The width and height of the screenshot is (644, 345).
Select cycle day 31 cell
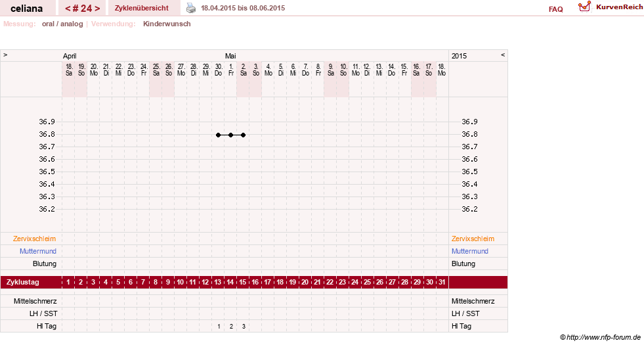[x=442, y=282]
